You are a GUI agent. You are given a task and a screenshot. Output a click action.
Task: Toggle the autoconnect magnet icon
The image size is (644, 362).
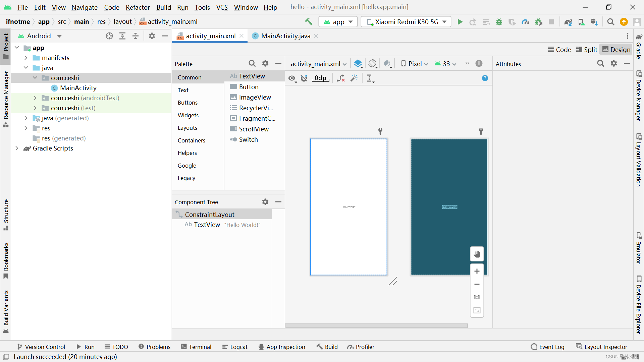[304, 78]
